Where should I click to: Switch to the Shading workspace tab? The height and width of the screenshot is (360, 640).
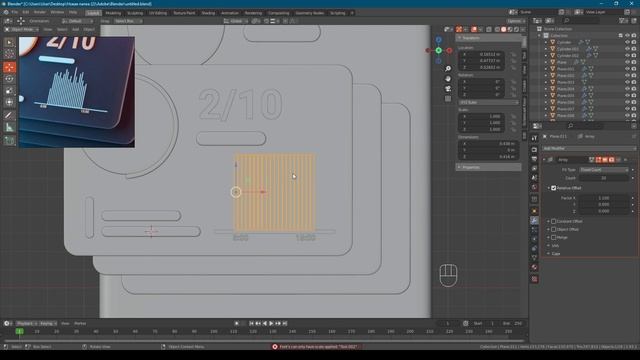(x=208, y=13)
